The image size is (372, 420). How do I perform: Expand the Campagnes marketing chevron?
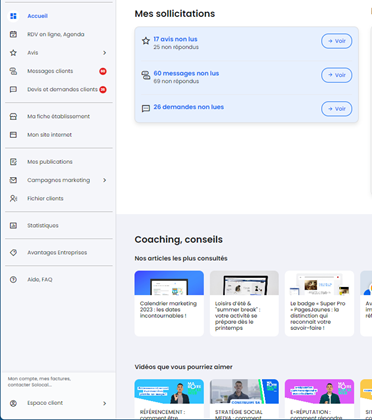click(104, 180)
